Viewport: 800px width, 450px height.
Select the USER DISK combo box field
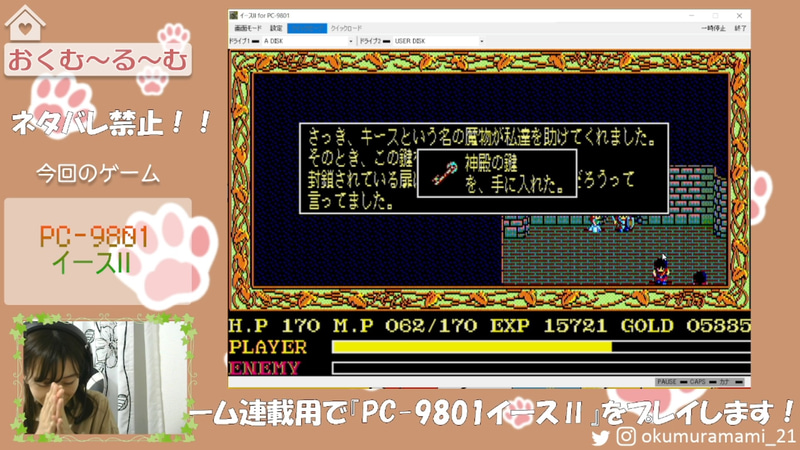(x=439, y=41)
